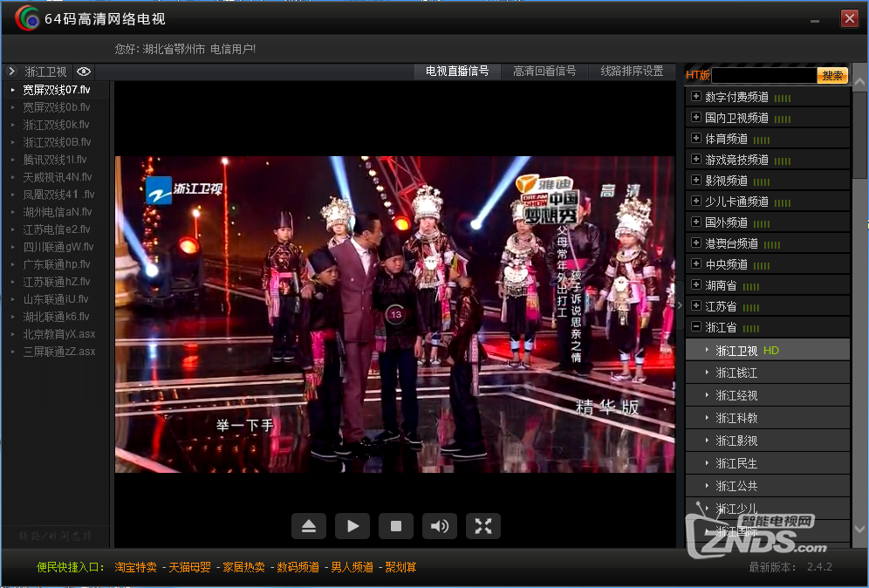Expand the 国内卫视频道 category
This screenshot has width=869, height=588.
(696, 118)
